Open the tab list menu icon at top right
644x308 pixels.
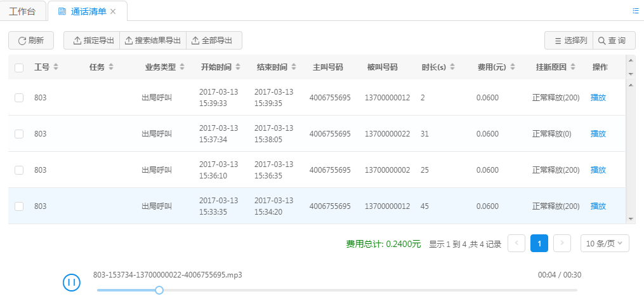(636, 11)
